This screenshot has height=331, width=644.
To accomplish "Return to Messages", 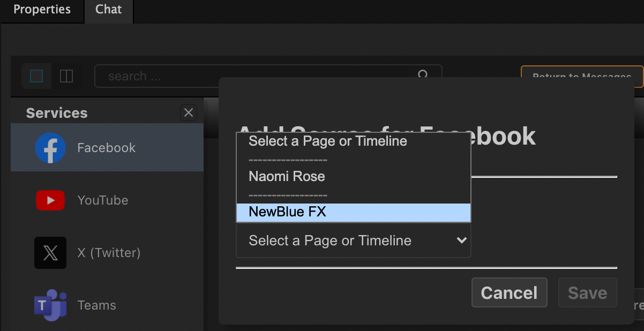I will coord(582,77).
